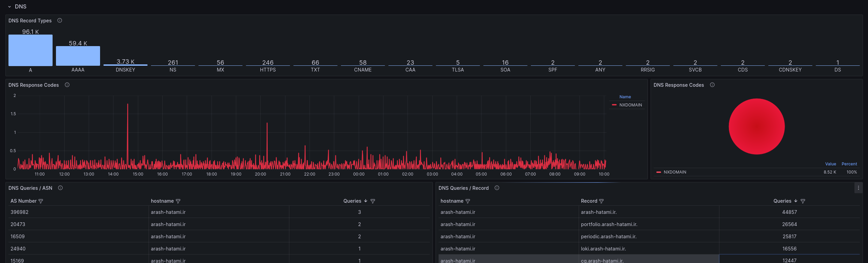This screenshot has width=868, height=263.
Task: Click the DNS Record Types panel title
Action: click(30, 21)
